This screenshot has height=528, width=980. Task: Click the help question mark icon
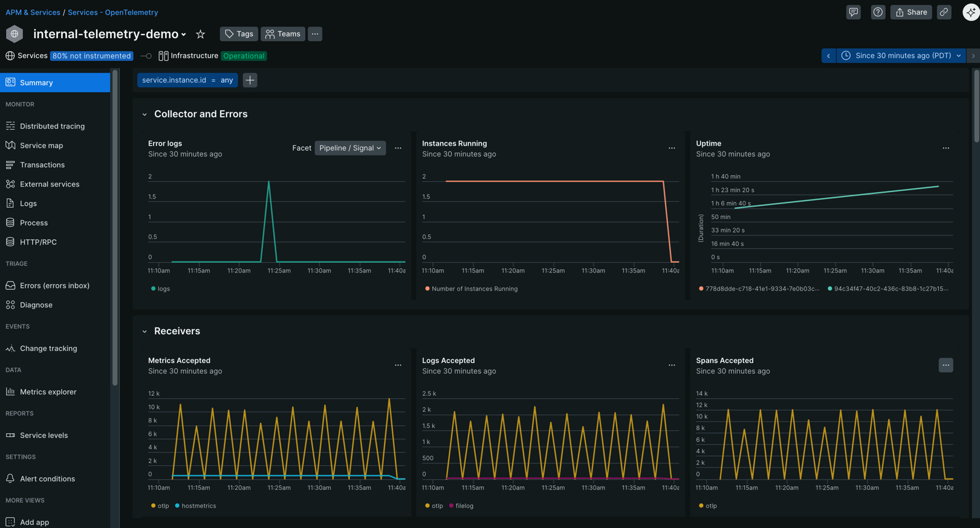[x=878, y=12]
